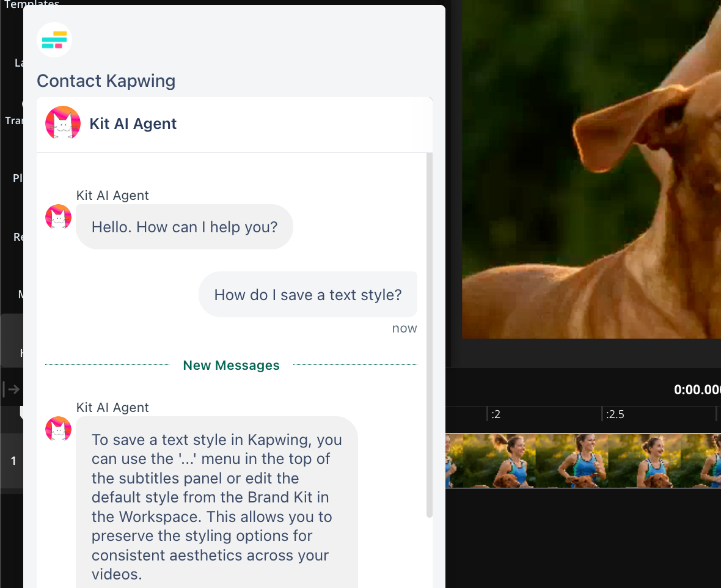
Task: Click the Kit AI Agent avatar in the chat title bar
Action: click(x=63, y=123)
